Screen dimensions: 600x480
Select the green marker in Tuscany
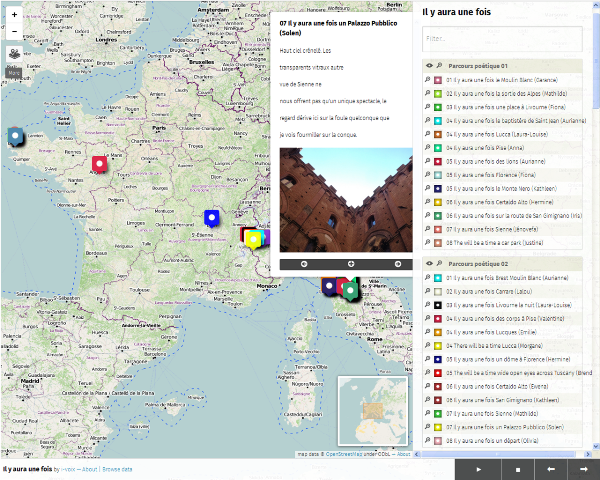[x=350, y=292]
